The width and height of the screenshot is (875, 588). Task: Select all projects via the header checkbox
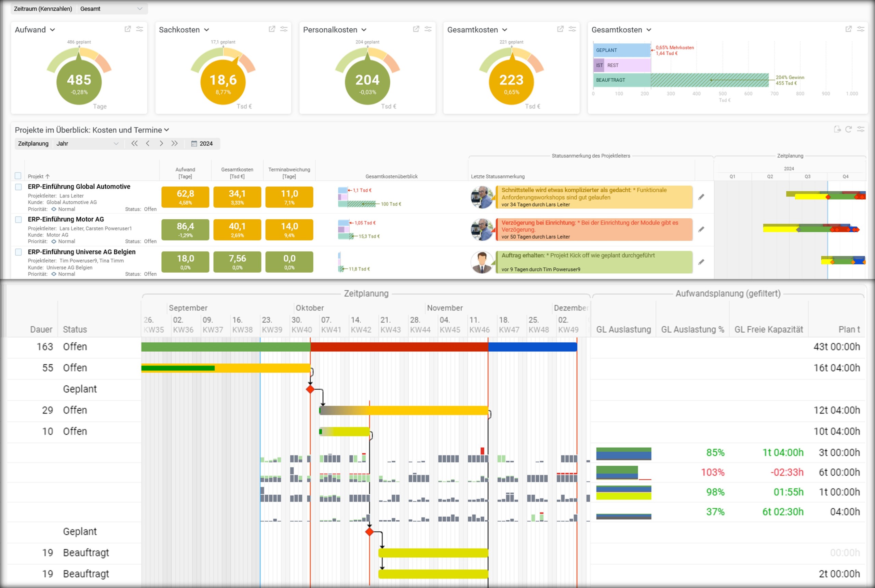coord(18,176)
